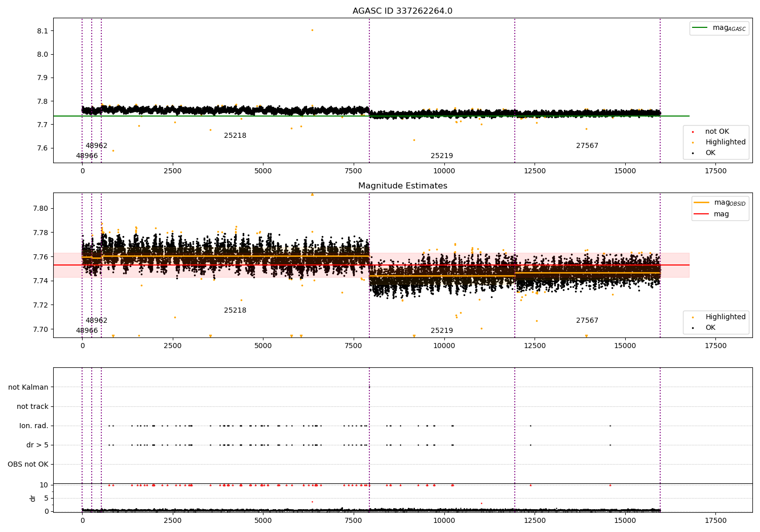Click the 12500 tick in middle plot

[535, 346]
